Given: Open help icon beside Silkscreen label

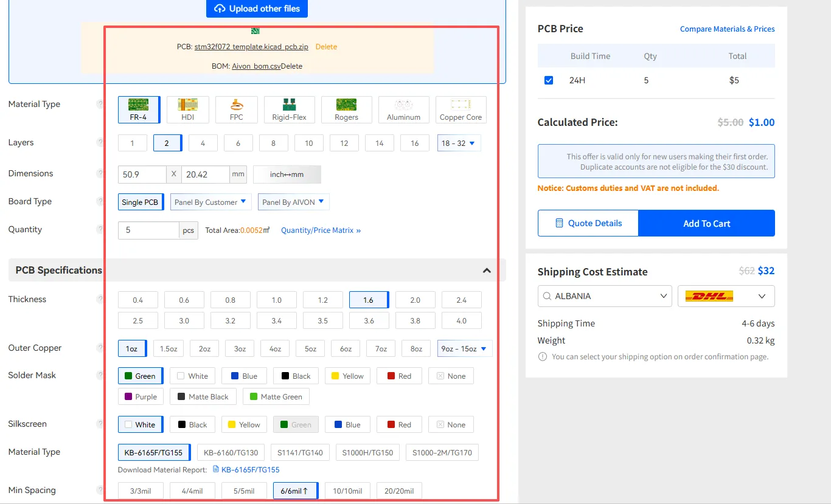Looking at the screenshot, I should 100,424.
